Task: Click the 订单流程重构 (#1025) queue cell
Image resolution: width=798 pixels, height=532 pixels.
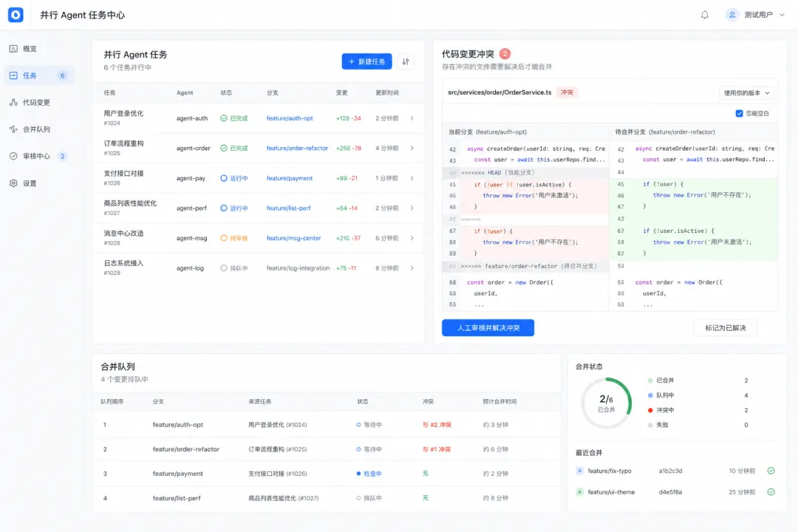Action: (x=277, y=449)
